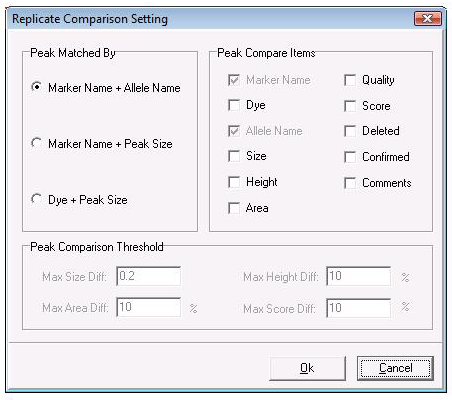Click the Max Score Diff field
The height and width of the screenshot is (400, 452).
358,308
